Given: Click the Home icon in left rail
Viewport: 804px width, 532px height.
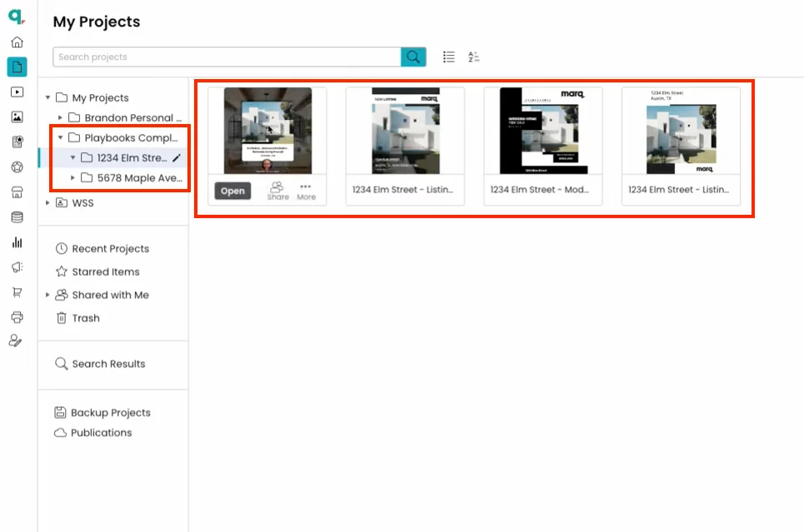Looking at the screenshot, I should tap(17, 43).
